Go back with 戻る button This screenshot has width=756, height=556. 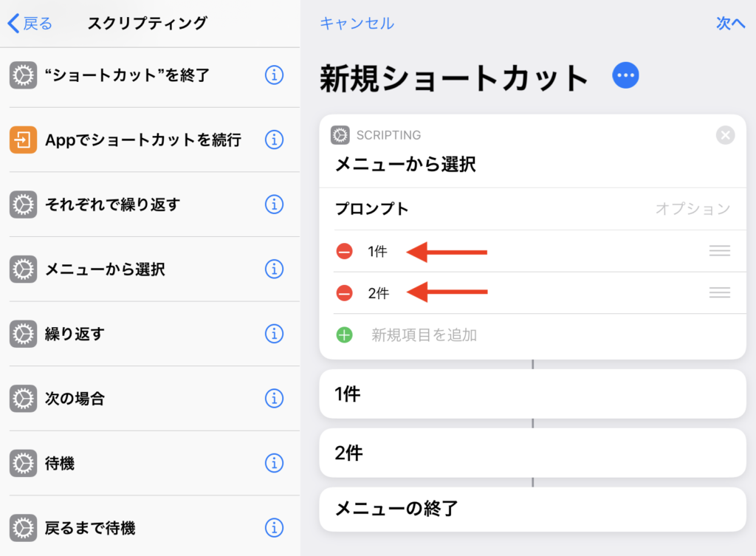click(x=30, y=24)
